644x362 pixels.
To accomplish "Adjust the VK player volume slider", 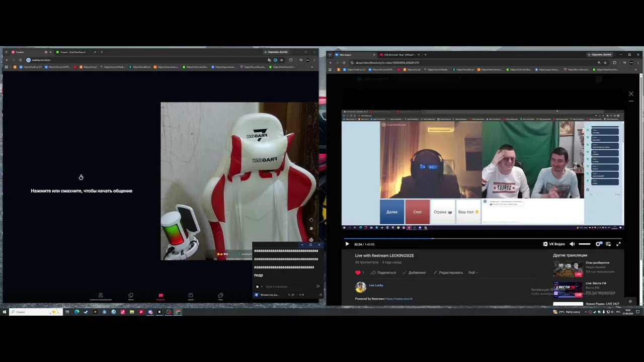I will coord(584,244).
